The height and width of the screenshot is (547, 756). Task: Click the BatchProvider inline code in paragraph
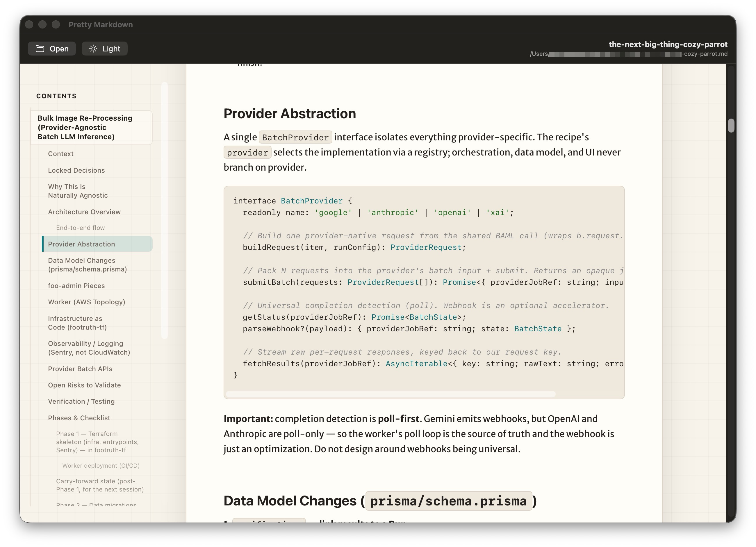pos(295,137)
